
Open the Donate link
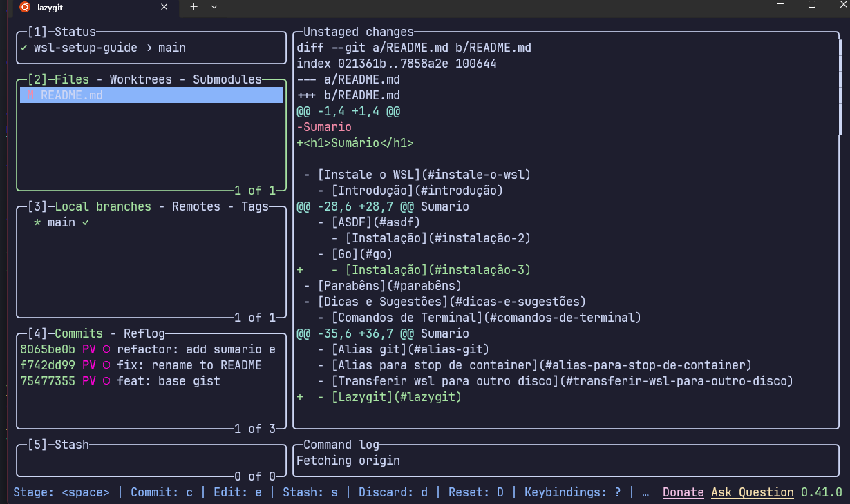click(x=683, y=492)
